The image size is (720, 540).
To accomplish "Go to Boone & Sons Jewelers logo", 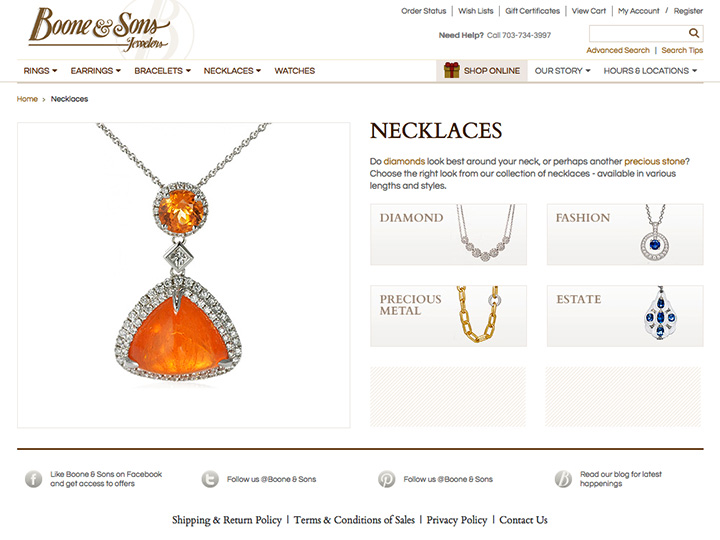I will coord(100,29).
